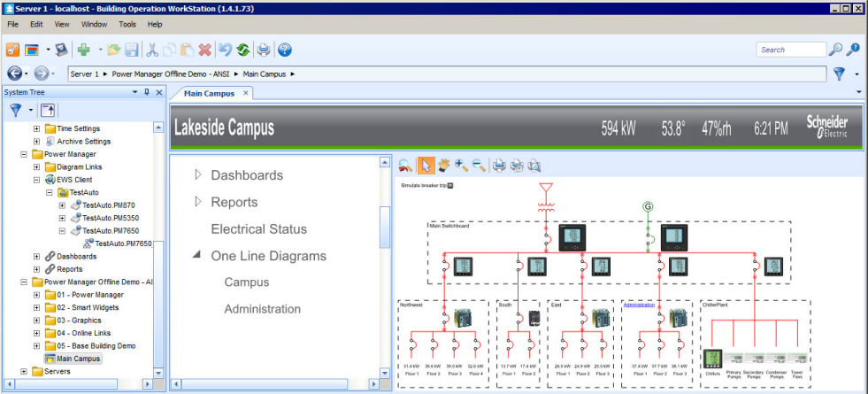Viewport: 868px width, 394px height.
Task: Select the Main Campus tab
Action: (209, 93)
